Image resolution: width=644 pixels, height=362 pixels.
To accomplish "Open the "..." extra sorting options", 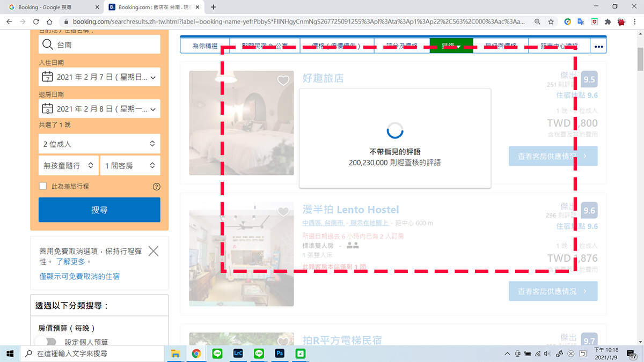I will [x=598, y=46].
